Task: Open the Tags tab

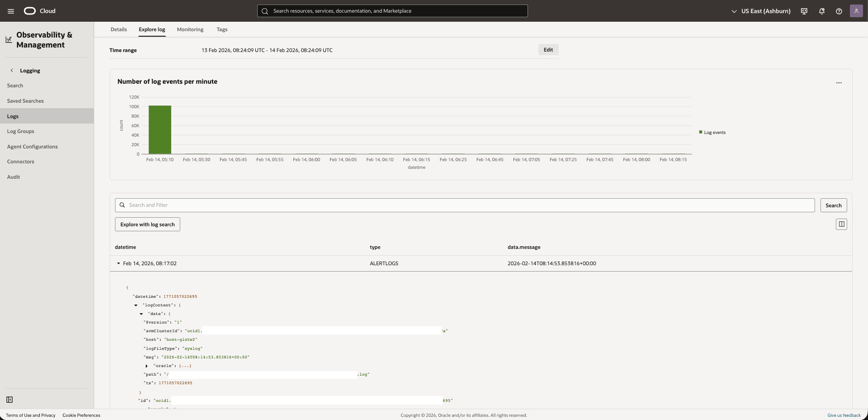Action: (222, 29)
